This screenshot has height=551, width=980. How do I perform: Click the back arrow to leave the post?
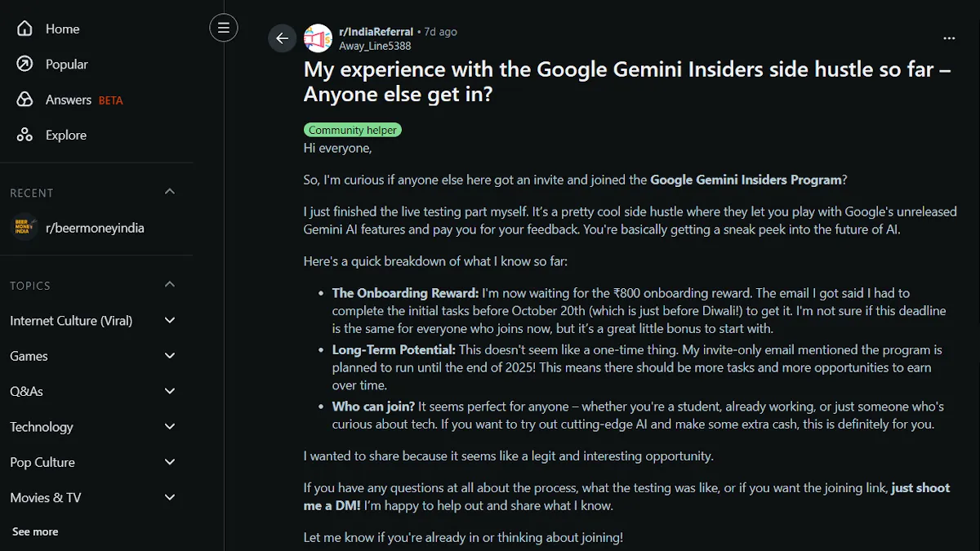point(282,38)
